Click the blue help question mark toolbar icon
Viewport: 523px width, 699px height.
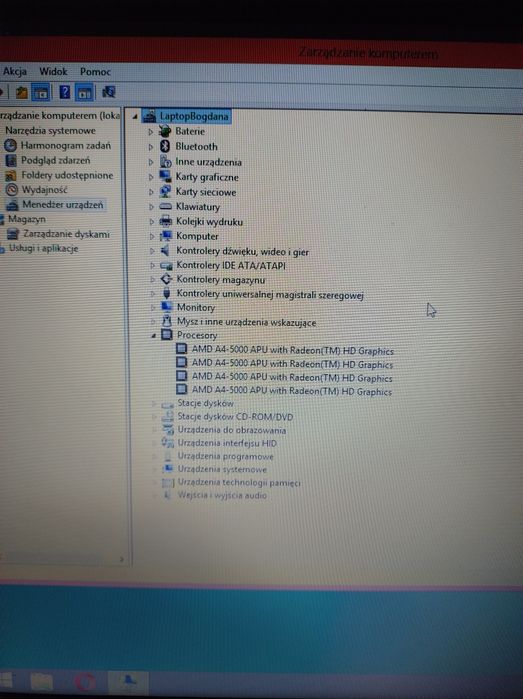65,92
